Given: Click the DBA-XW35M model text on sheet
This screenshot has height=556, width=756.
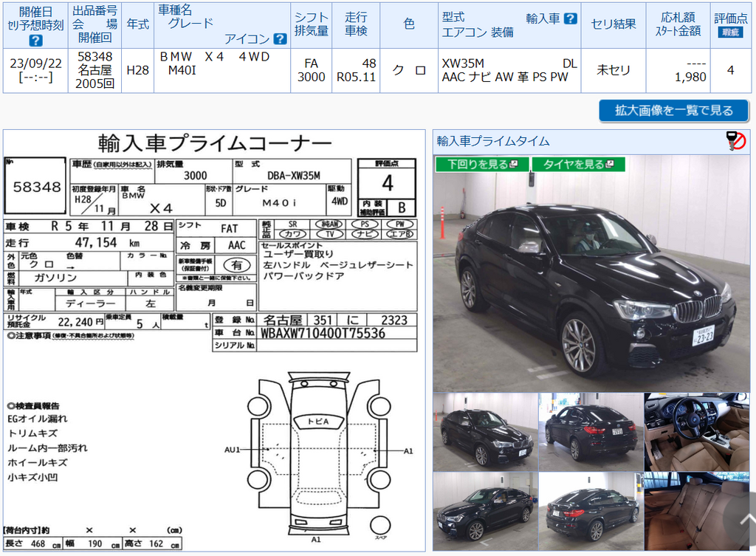Looking at the screenshot, I should [x=294, y=176].
